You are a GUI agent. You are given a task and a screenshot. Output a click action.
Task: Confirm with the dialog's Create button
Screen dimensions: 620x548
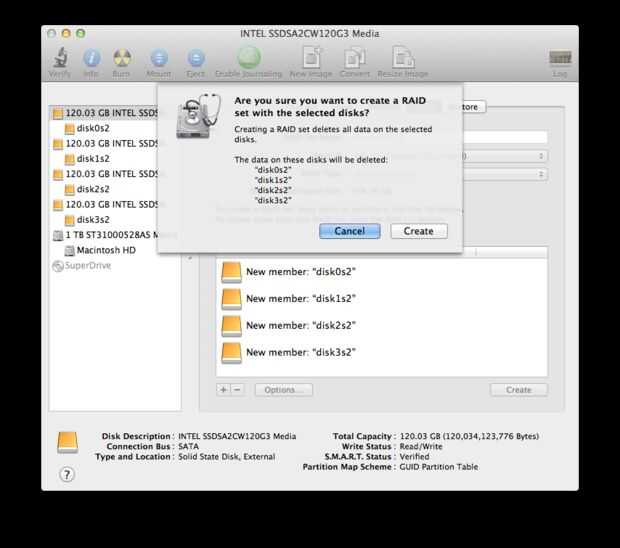coord(419,231)
